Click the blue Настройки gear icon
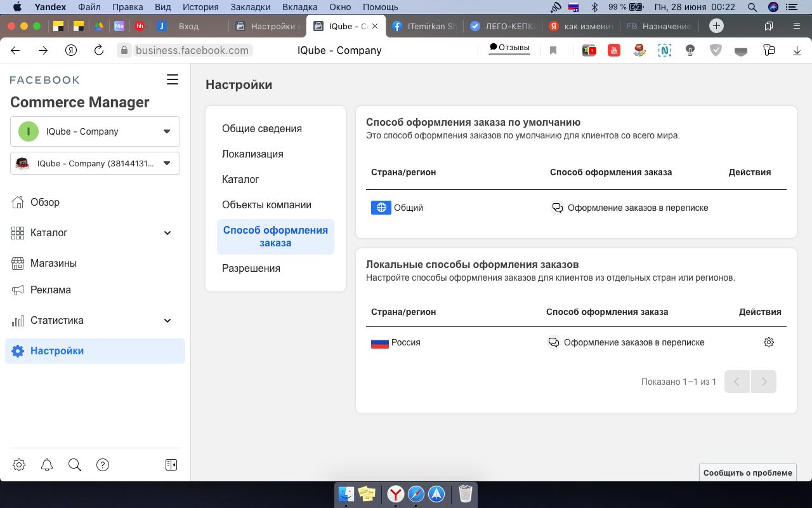The height and width of the screenshot is (508, 812). pos(18,351)
